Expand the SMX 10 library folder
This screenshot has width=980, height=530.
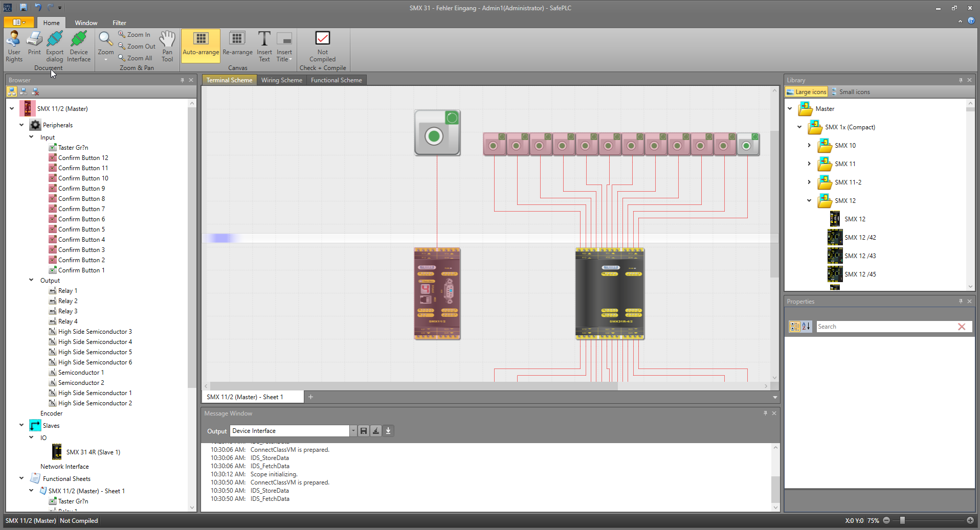[809, 145]
